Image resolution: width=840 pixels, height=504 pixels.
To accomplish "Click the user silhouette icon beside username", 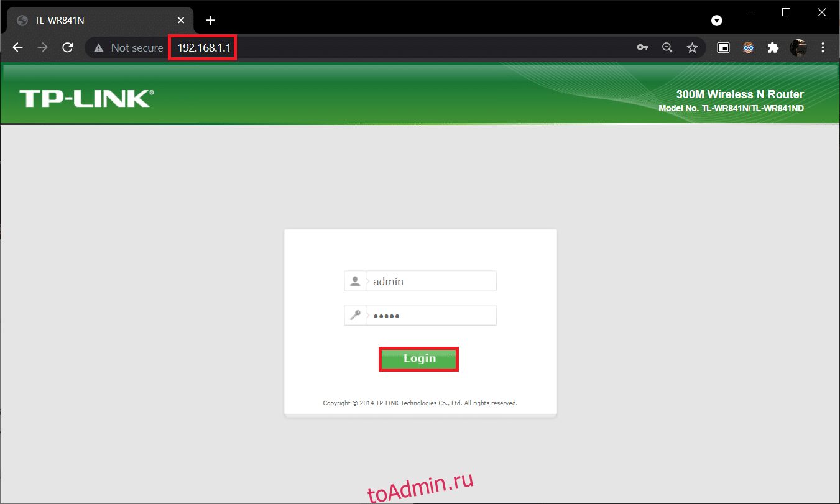I will pos(355,281).
